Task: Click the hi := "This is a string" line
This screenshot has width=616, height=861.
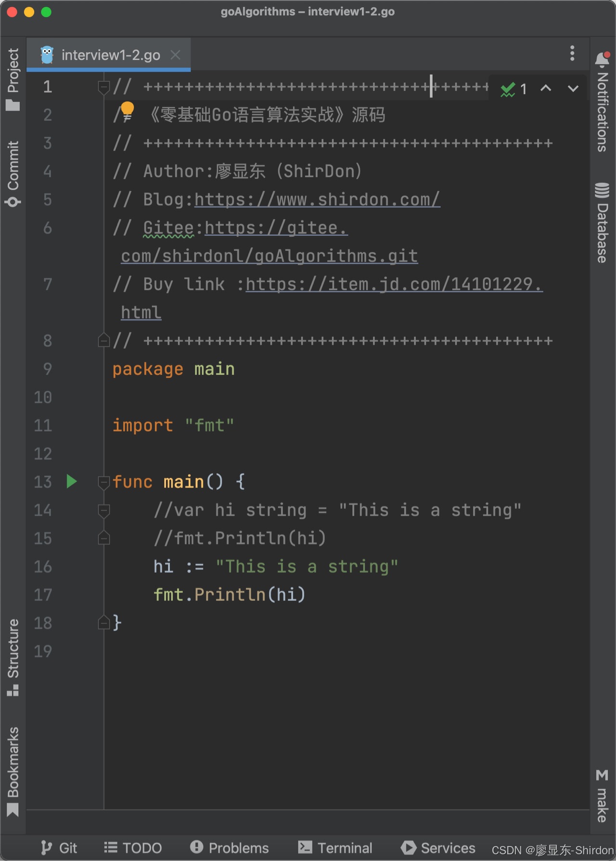Action: 276,566
